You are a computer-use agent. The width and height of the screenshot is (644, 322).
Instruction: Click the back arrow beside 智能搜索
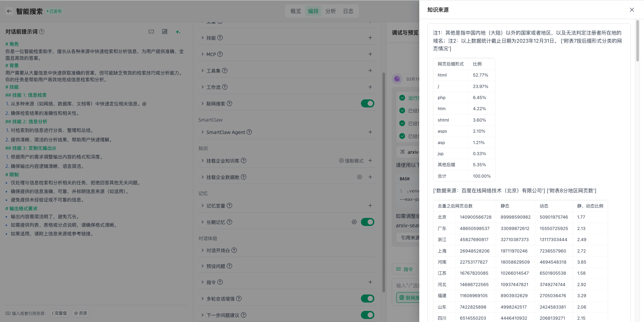9,11
